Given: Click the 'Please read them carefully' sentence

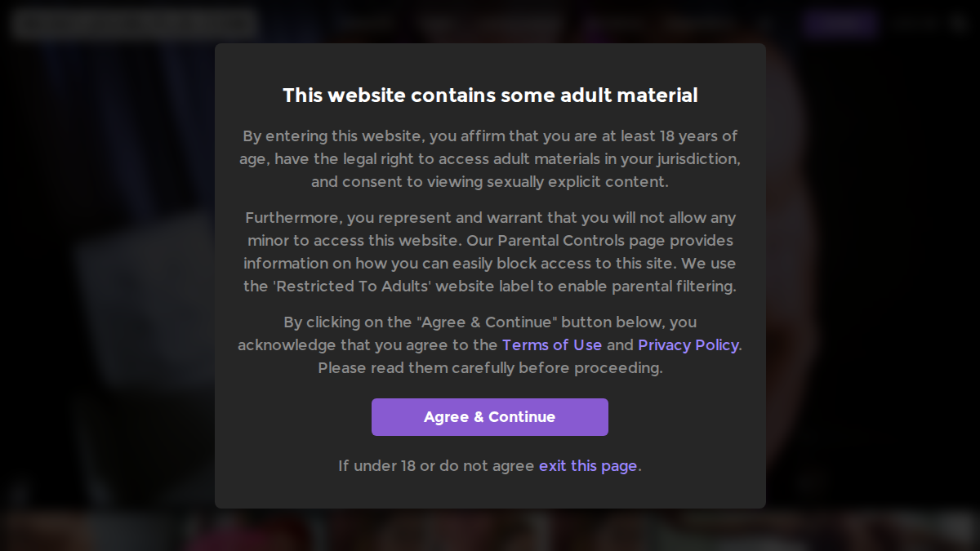Looking at the screenshot, I should click(490, 368).
